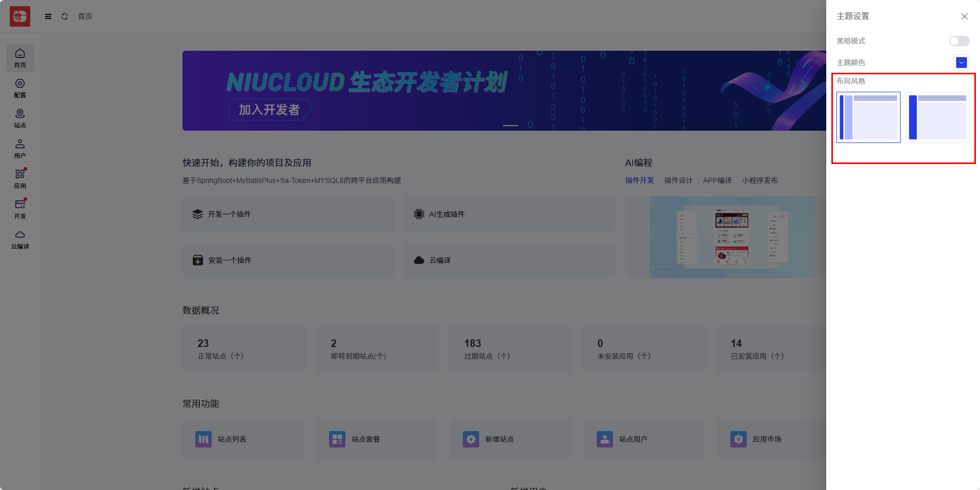980x490 pixels.
Task: Select the 小程序发布 tab
Action: (x=760, y=180)
